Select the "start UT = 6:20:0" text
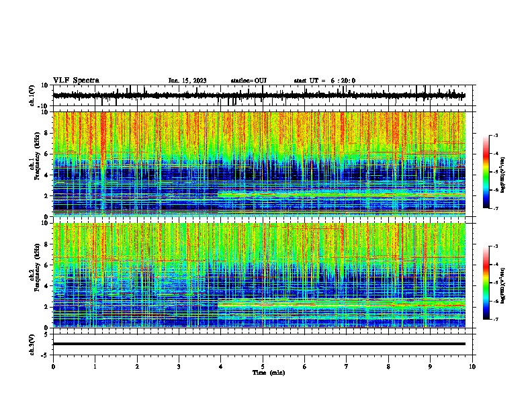Image resolution: width=532 pixels, height=411 pixels. tap(324, 81)
